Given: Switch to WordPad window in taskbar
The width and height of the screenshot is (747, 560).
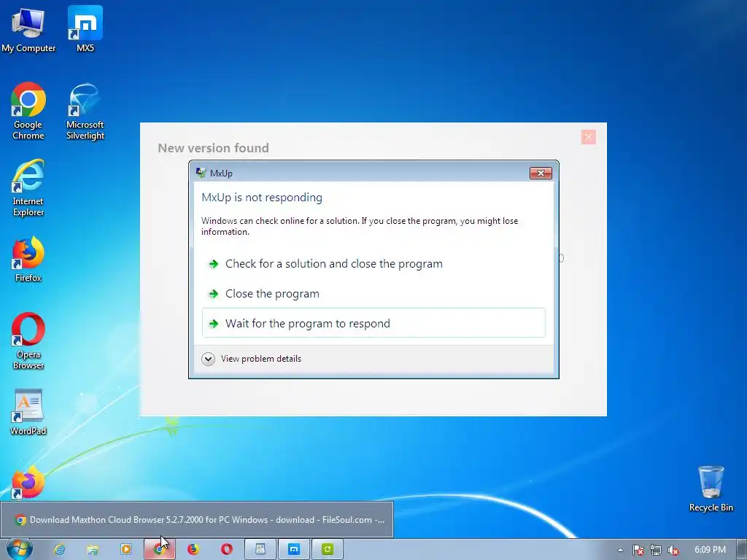Looking at the screenshot, I should 260,550.
